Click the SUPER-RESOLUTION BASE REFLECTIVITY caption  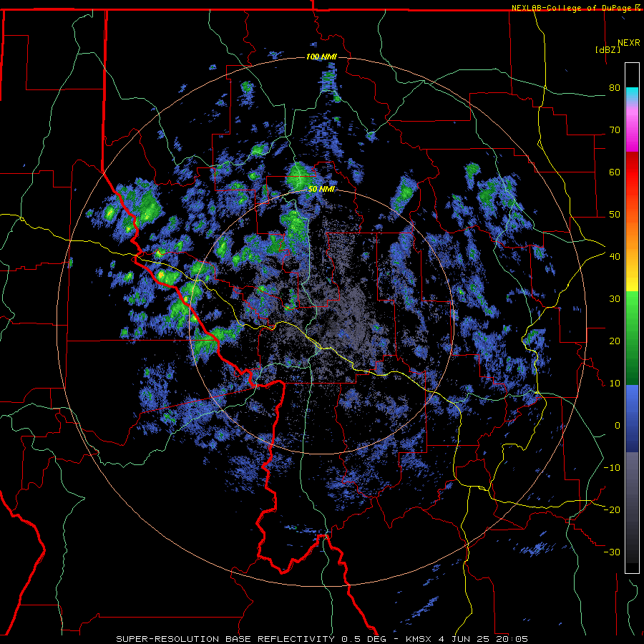(x=225, y=639)
